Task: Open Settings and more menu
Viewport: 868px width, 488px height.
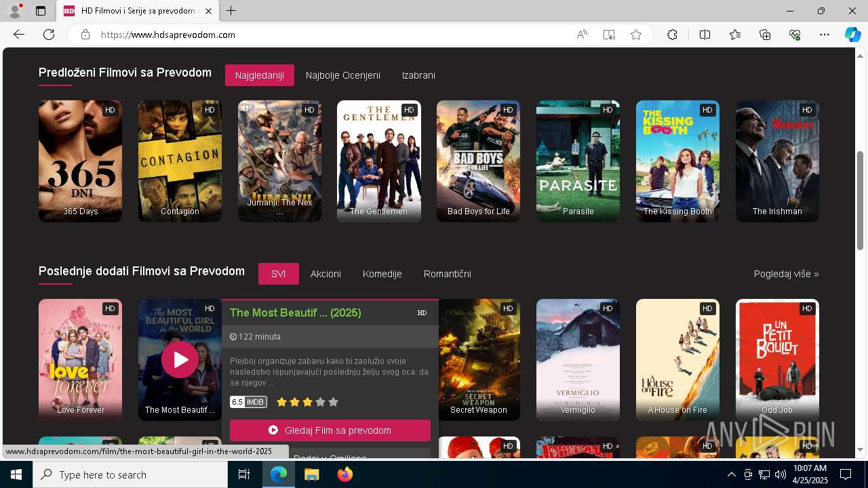Action: pos(825,35)
